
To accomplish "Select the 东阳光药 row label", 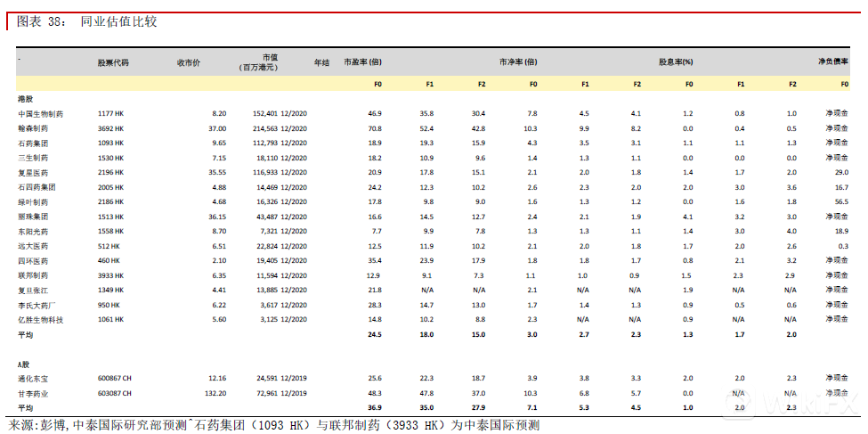I will coord(33,231).
